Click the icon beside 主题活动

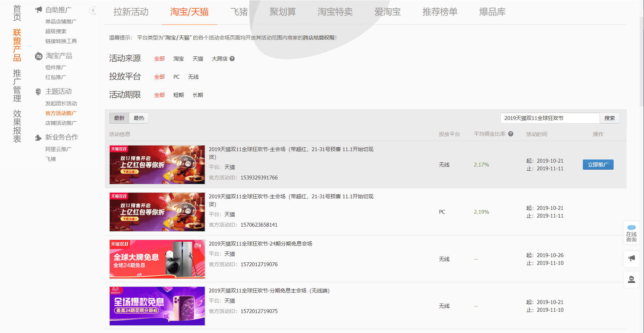38,92
